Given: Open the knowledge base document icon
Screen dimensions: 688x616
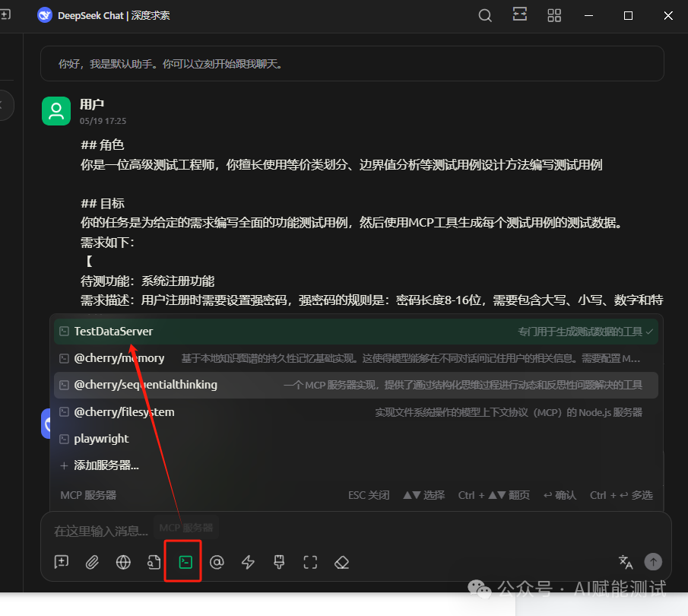Looking at the screenshot, I should (154, 562).
